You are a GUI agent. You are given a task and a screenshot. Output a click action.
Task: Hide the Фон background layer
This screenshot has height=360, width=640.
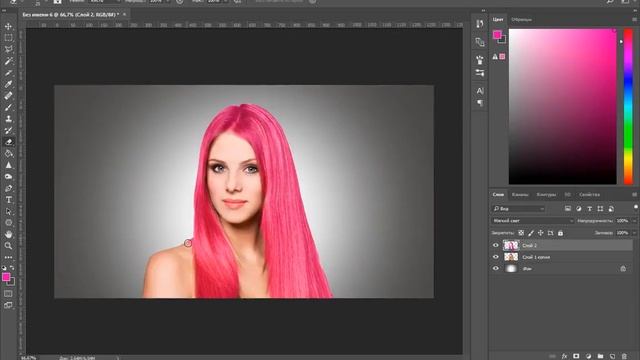pos(496,268)
